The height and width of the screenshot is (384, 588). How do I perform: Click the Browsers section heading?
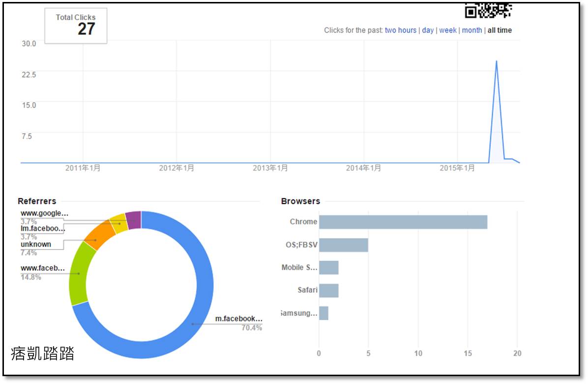point(301,201)
